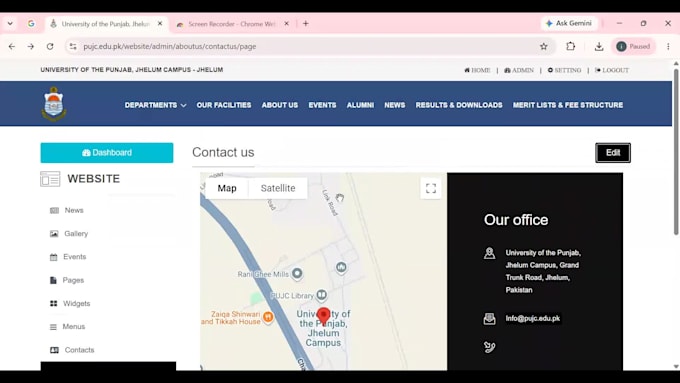Open the Chrome downloads icon
680x383 pixels.
click(599, 46)
